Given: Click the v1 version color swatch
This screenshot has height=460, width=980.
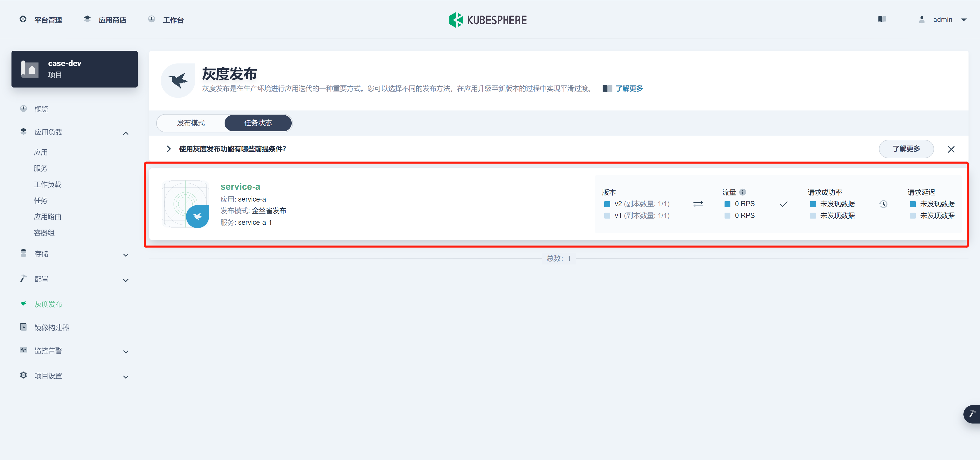Looking at the screenshot, I should (607, 216).
